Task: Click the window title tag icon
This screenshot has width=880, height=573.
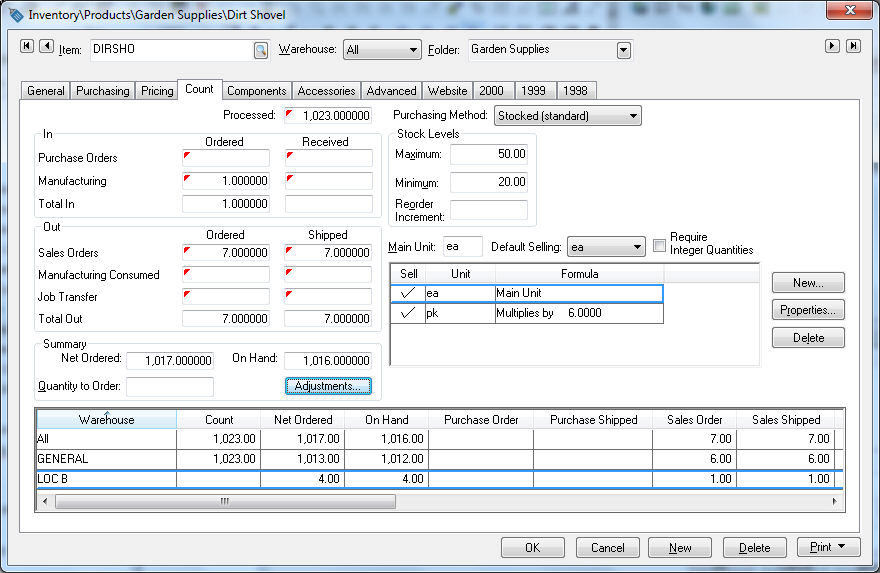Action: [x=16, y=15]
